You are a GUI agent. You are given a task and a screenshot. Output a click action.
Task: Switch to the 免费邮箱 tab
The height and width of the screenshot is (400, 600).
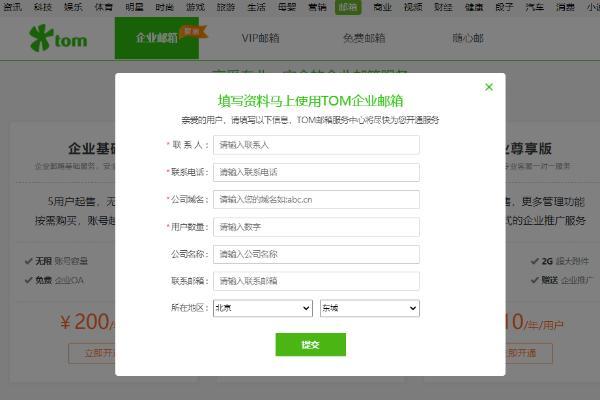(364, 38)
